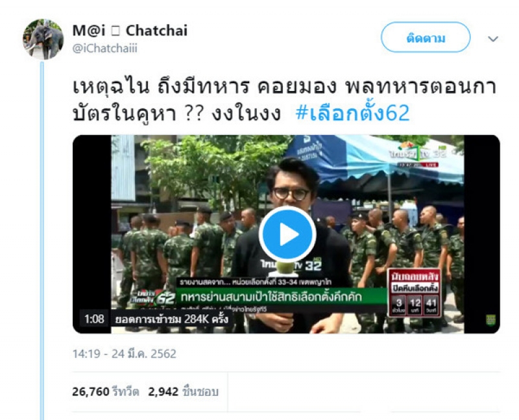Image resolution: width=519 pixels, height=420 pixels.
Task: Click the small green shield icon in video
Action: click(x=490, y=320)
